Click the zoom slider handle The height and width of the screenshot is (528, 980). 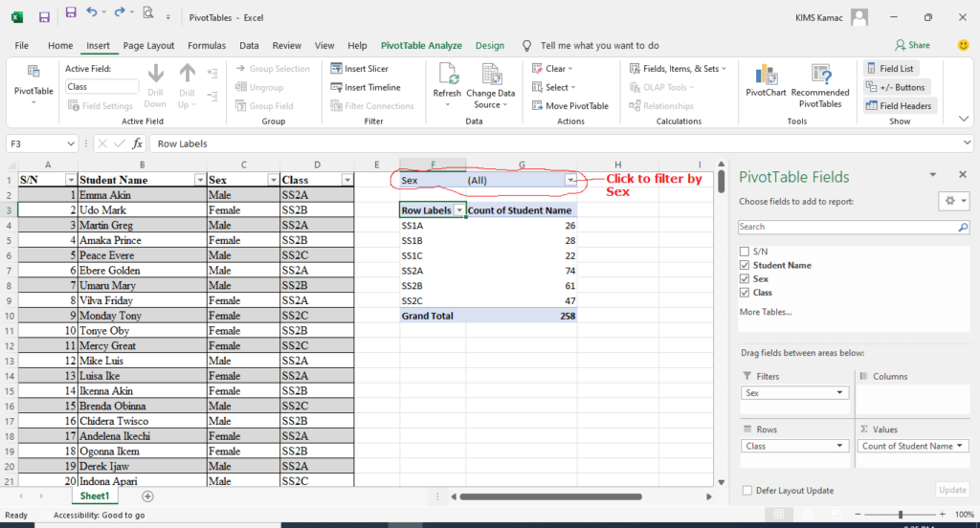point(901,515)
